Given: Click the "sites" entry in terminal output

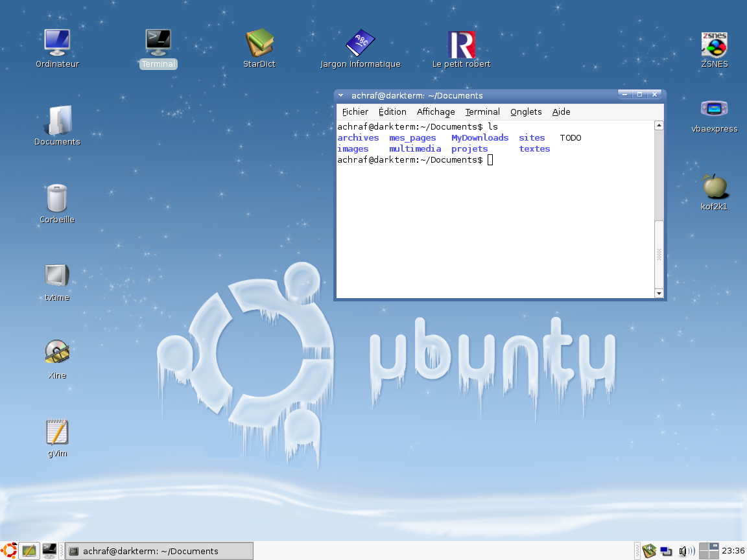Looking at the screenshot, I should (532, 137).
